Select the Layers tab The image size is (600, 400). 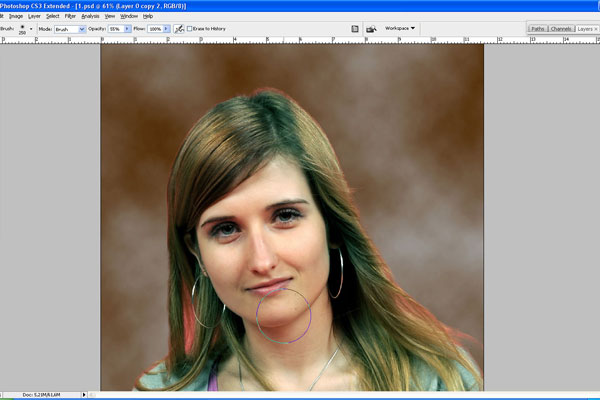[586, 29]
